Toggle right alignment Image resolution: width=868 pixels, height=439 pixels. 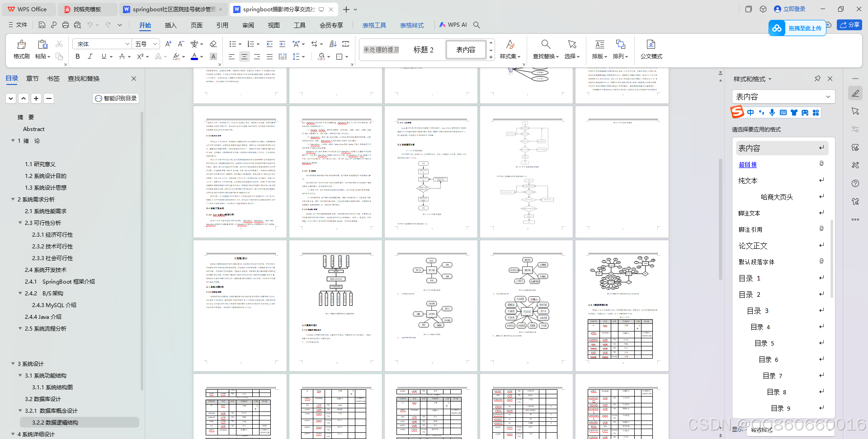(x=257, y=56)
